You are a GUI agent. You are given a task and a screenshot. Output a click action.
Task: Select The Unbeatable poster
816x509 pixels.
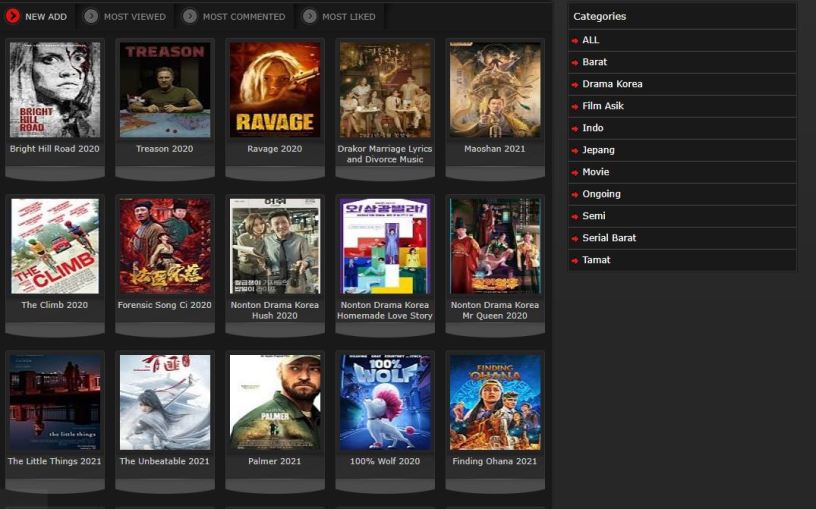pos(165,402)
